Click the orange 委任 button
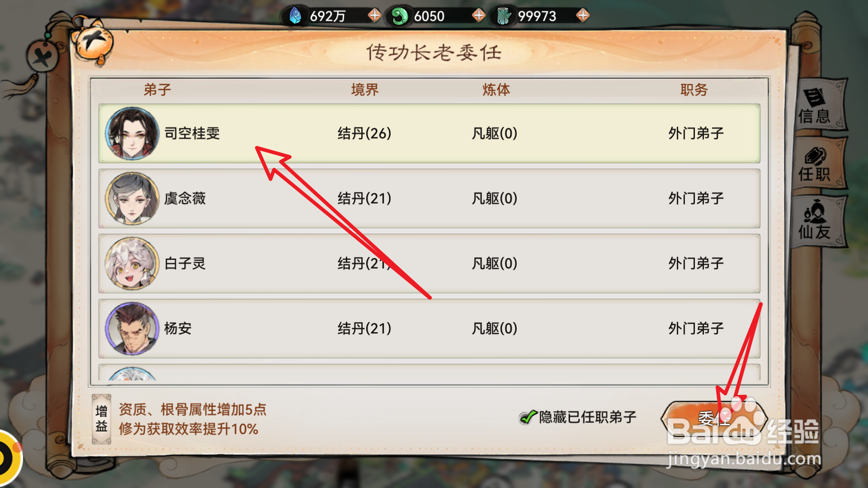Screen dimensions: 868x488 tap(714, 418)
